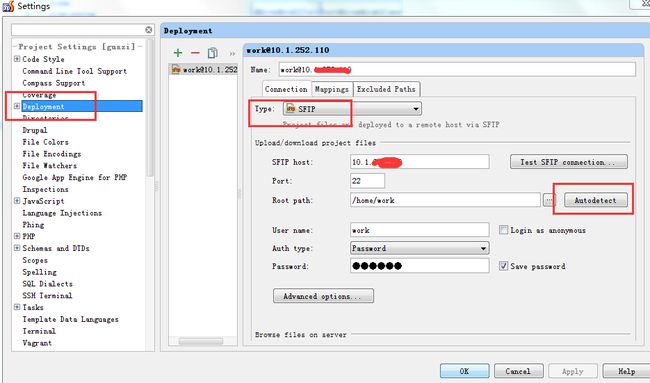Open Inspections settings
Viewport: 650px width, 383px height.
pyautogui.click(x=46, y=189)
